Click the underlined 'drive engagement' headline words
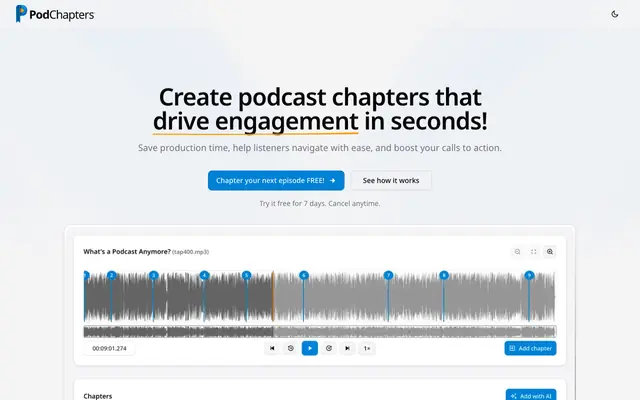Screen dimensions: 640x400 (x=256, y=121)
